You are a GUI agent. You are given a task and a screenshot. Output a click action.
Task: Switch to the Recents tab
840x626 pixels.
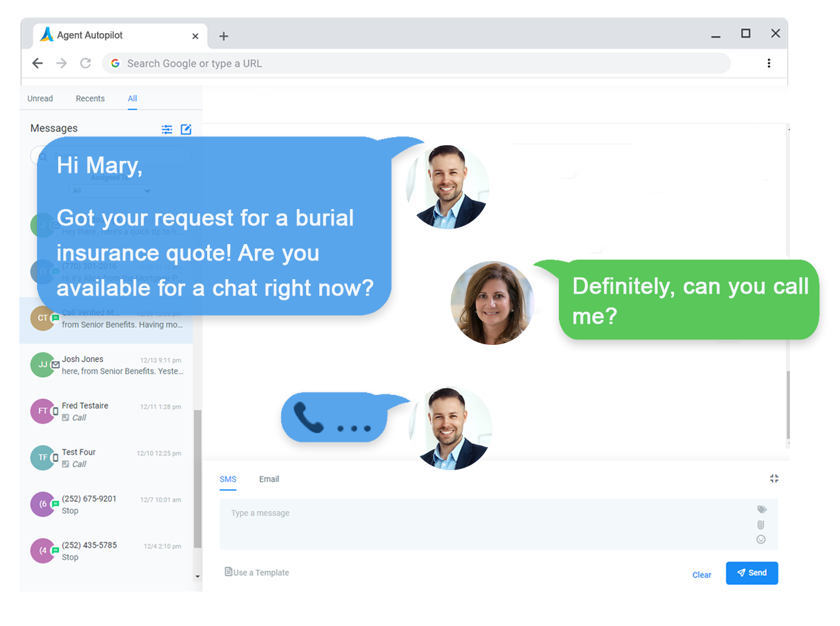pyautogui.click(x=90, y=99)
